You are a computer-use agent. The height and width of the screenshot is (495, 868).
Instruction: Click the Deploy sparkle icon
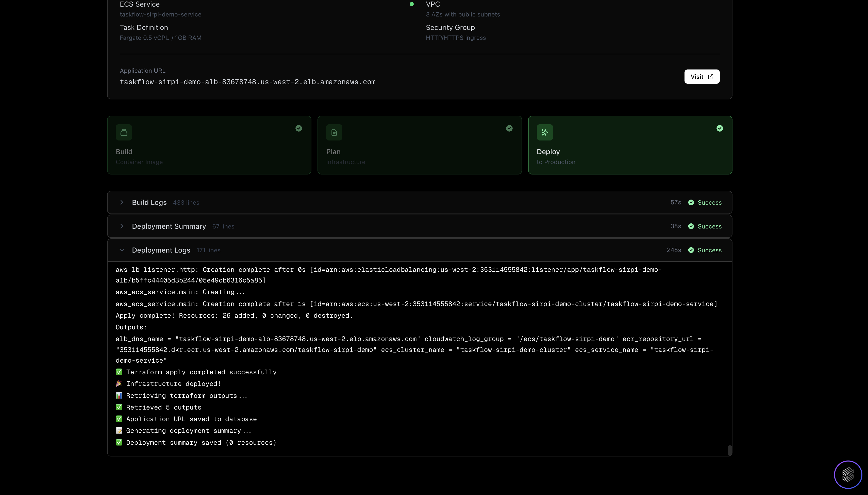[x=544, y=132]
